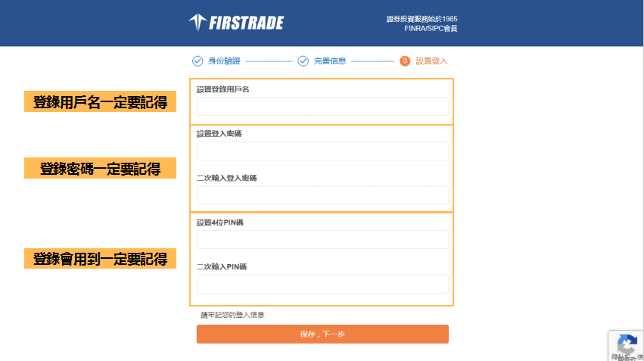This screenshot has width=644, height=361.
Task: Click the 登錄用戶名一定要記得 orange label
Action: 100,101
